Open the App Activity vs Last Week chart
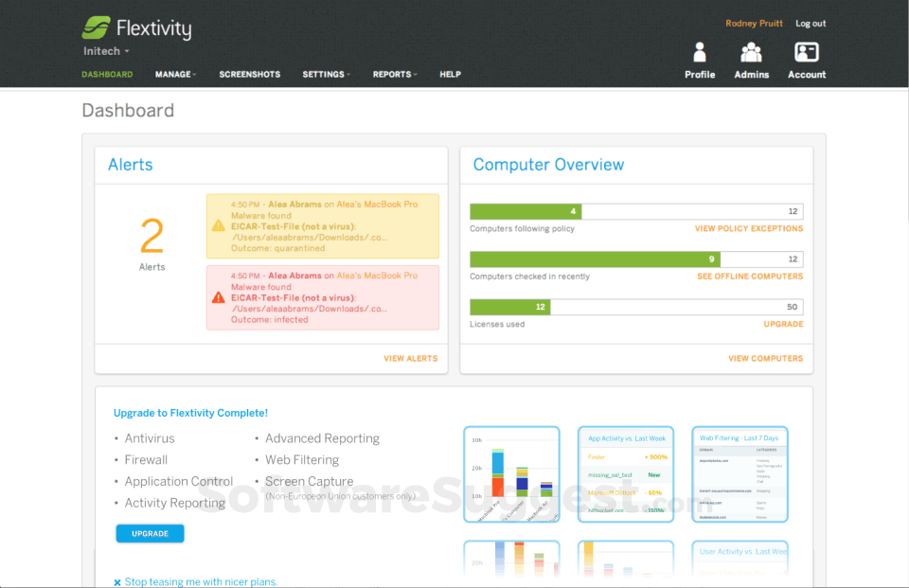909x588 pixels. (626, 473)
